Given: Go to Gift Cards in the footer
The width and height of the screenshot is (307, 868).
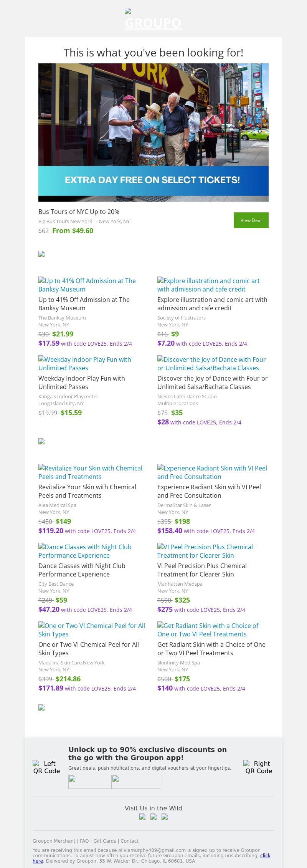Looking at the screenshot, I should 104,841.
